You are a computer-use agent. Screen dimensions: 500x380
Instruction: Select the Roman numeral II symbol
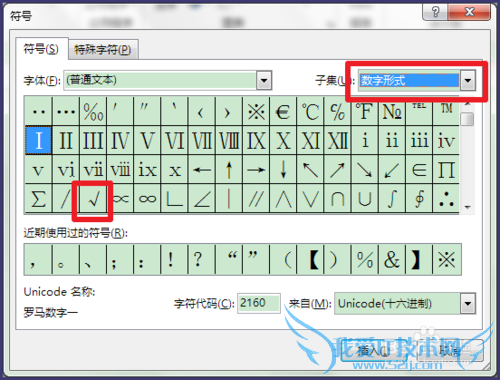pyautogui.click(x=66, y=140)
